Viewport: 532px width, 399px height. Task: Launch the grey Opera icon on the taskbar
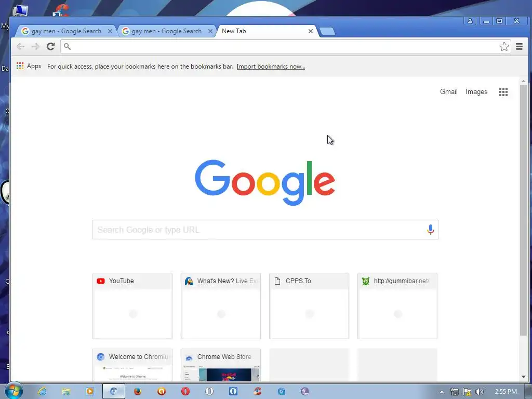[209, 392]
